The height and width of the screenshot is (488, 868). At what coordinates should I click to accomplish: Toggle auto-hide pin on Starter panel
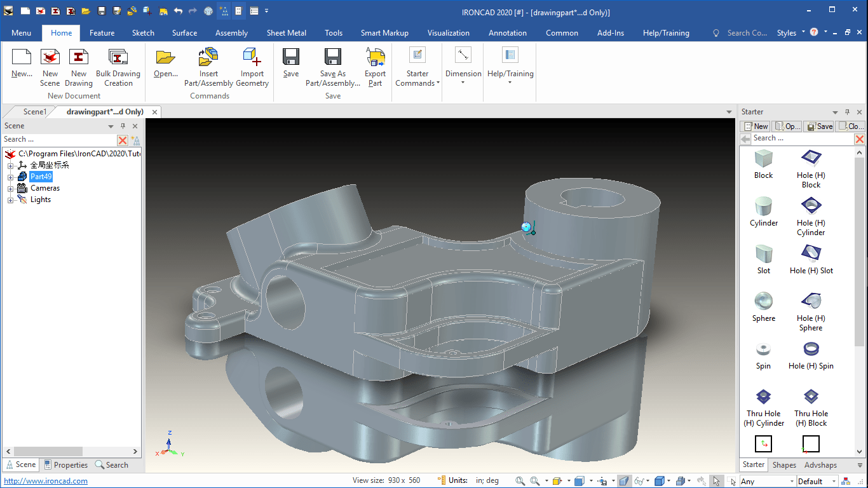pyautogui.click(x=848, y=112)
